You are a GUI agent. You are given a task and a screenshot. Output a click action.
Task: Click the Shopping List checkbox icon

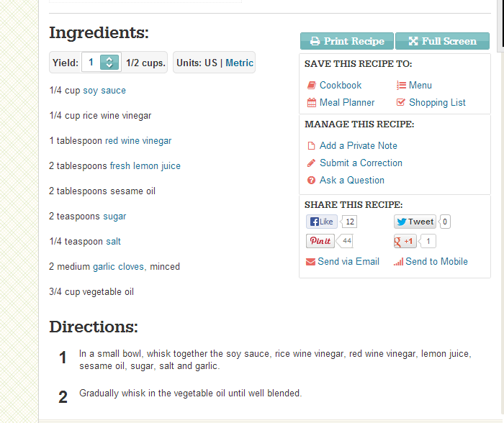click(401, 103)
